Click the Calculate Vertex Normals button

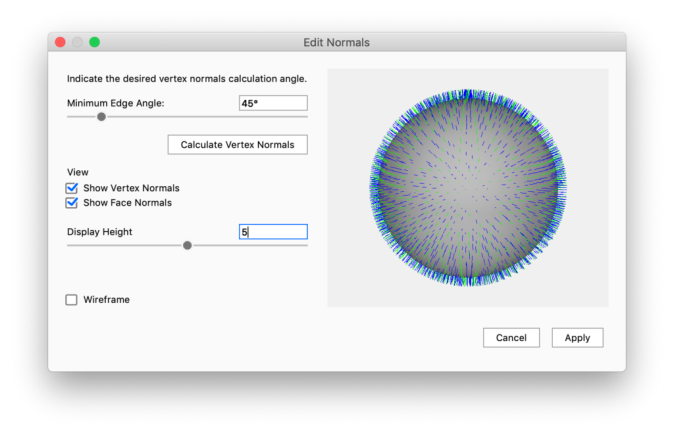237,145
